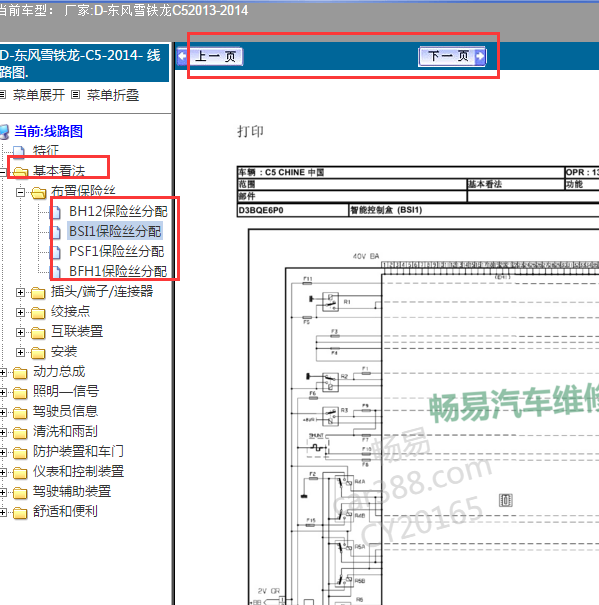
Task: Click folder icon beside 清洗和雨刮
Action: coord(20,433)
